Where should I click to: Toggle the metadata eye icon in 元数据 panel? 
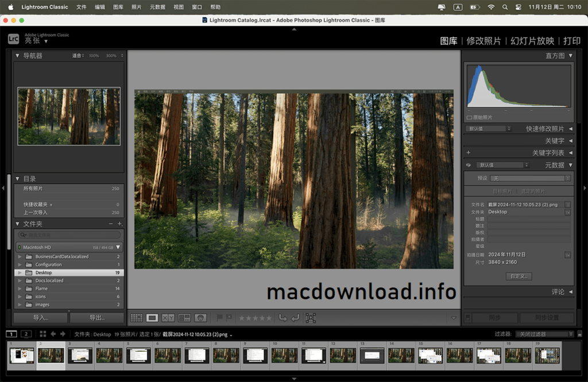[x=468, y=165]
